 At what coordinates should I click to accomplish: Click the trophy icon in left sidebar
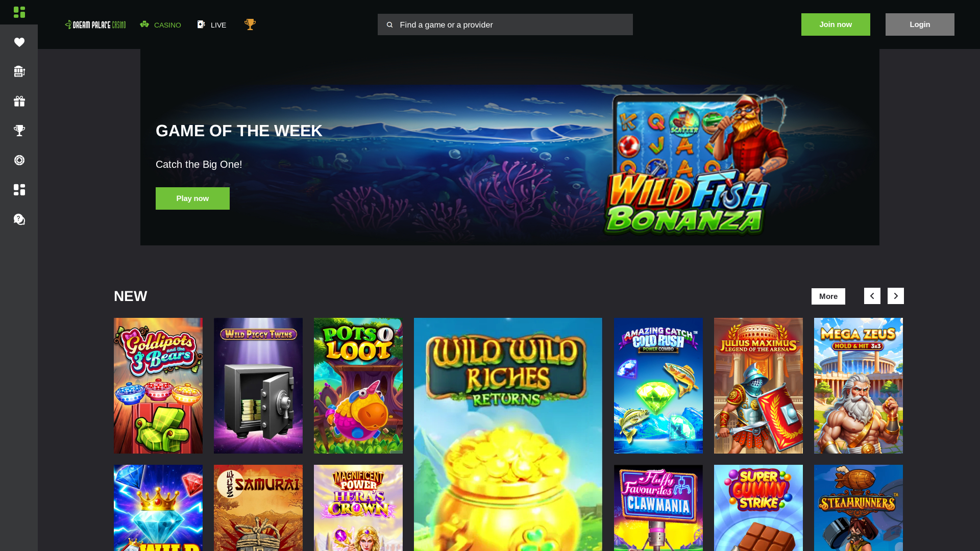click(19, 131)
